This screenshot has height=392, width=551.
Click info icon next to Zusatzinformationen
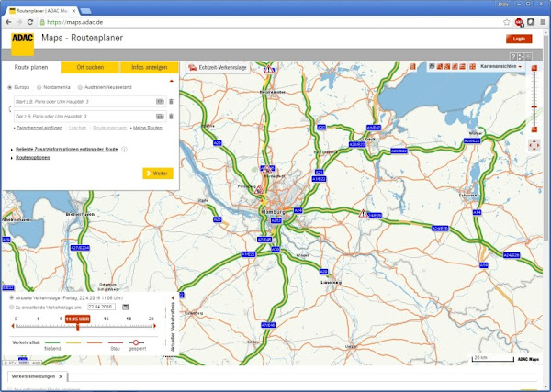click(x=124, y=150)
